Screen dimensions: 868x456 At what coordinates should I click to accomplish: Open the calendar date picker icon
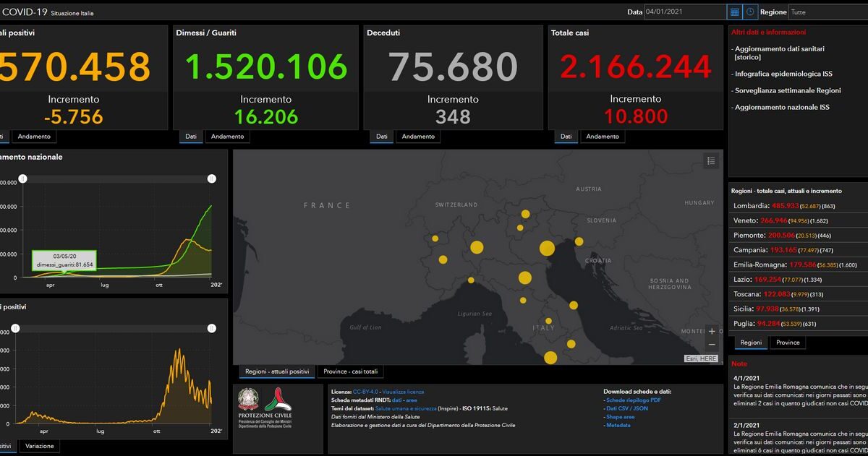click(734, 12)
